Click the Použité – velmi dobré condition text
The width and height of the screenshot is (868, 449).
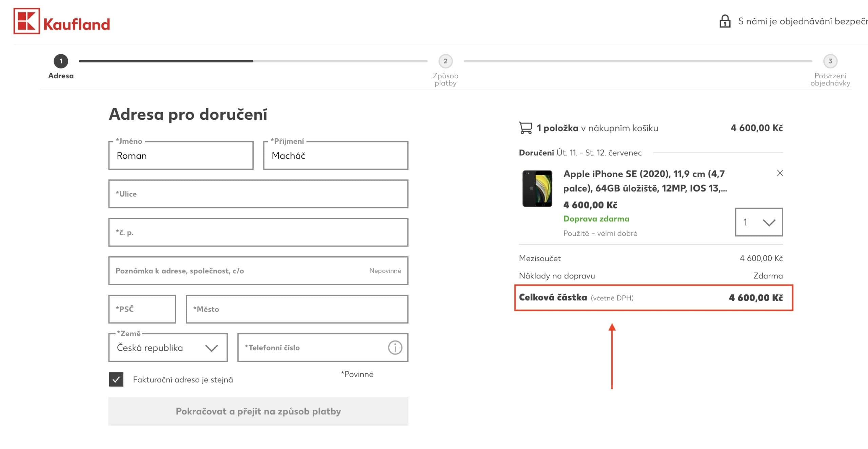[x=600, y=233]
